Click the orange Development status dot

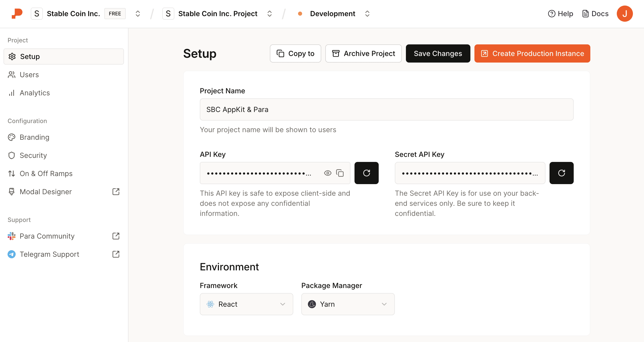300,14
